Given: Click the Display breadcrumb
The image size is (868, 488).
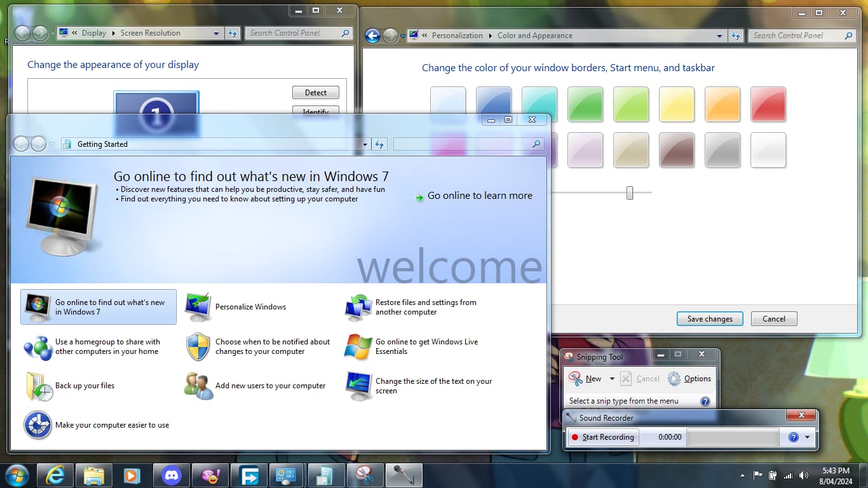Looking at the screenshot, I should point(93,33).
